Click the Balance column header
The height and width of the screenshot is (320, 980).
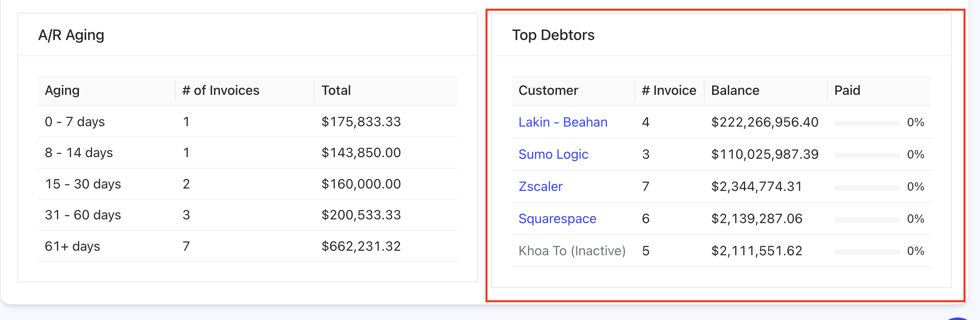point(735,90)
